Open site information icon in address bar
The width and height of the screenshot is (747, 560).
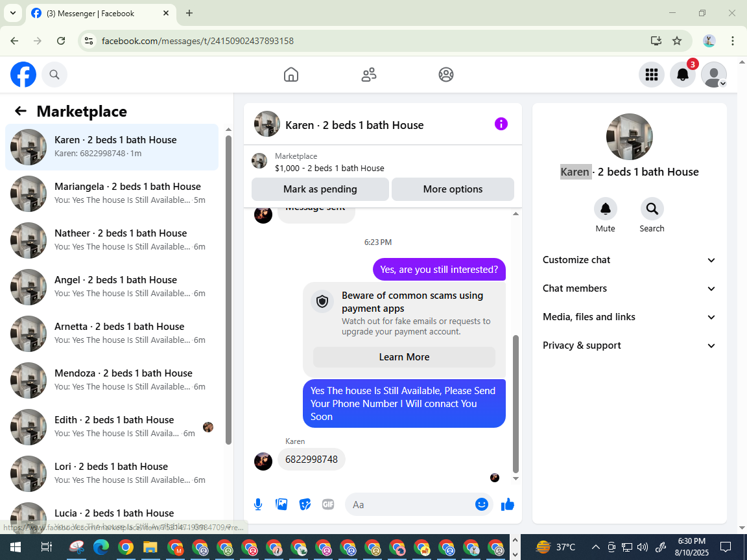coord(89,41)
